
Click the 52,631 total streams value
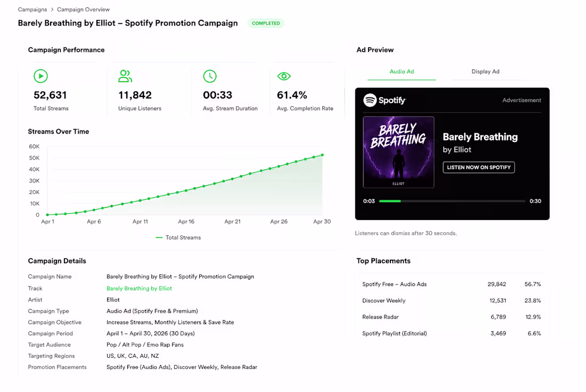point(50,95)
